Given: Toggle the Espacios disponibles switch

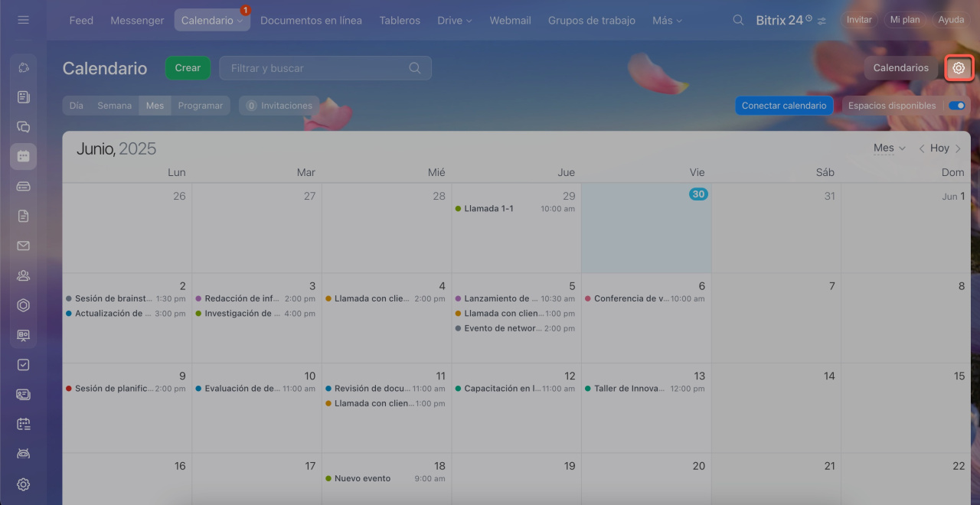Looking at the screenshot, I should click(956, 106).
